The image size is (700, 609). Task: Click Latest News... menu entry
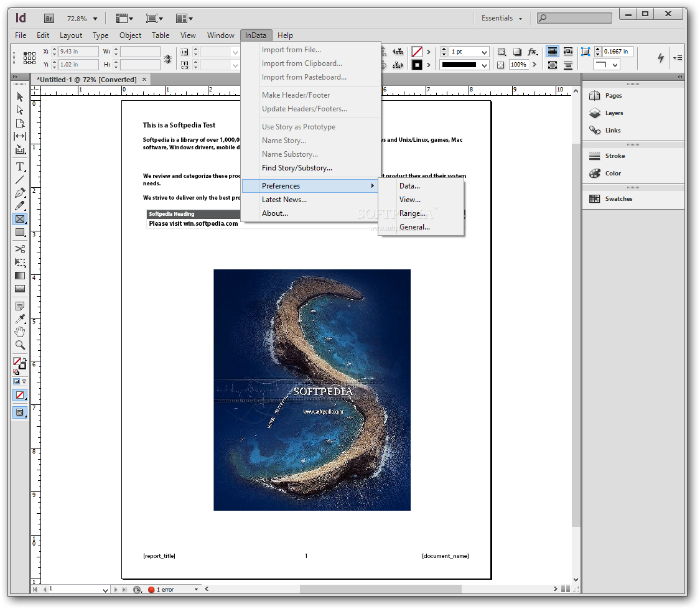(311, 200)
